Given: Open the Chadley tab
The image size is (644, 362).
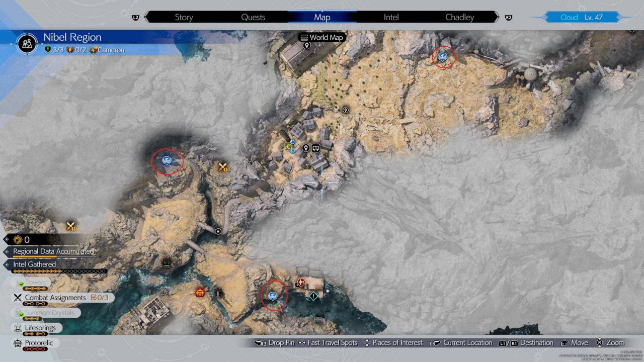Looking at the screenshot, I should tap(460, 17).
